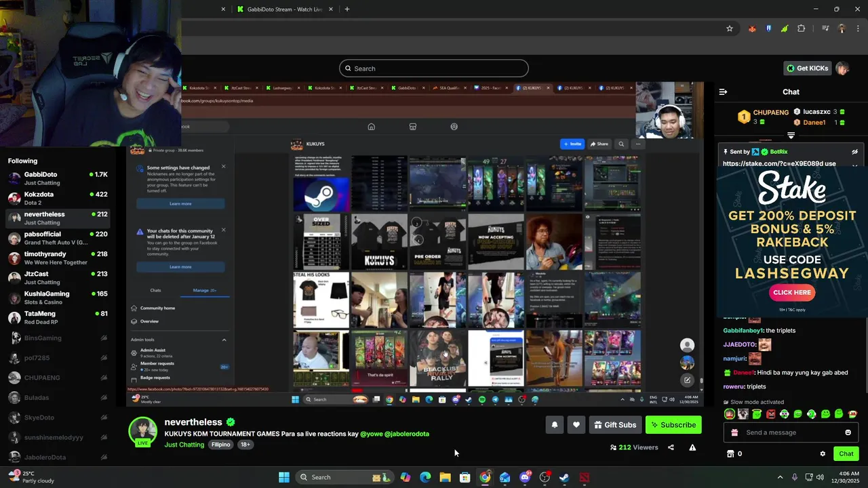Open Kokzdota in Following list
Image resolution: width=868 pixels, height=488 pixels.
click(x=57, y=198)
